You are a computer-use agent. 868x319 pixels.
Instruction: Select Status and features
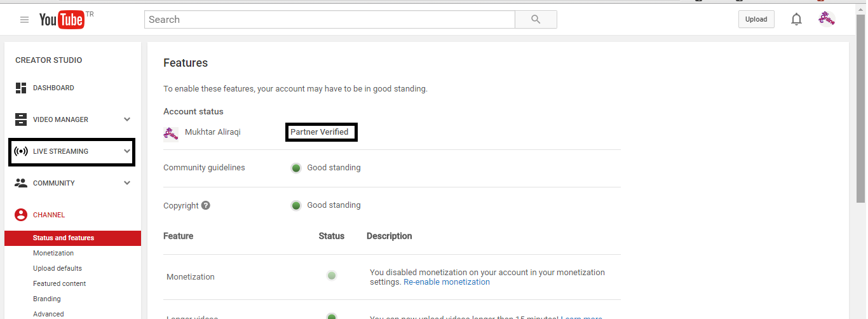pos(72,238)
